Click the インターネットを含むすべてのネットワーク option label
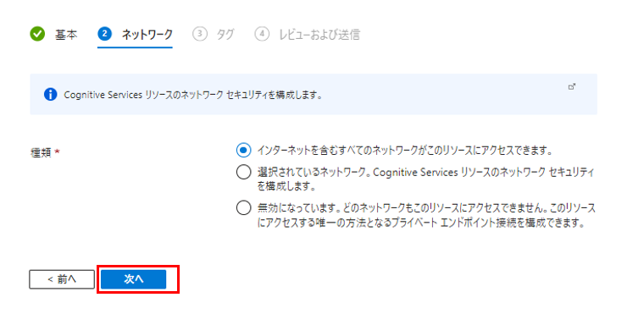This screenshot has width=644, height=336. [x=404, y=151]
